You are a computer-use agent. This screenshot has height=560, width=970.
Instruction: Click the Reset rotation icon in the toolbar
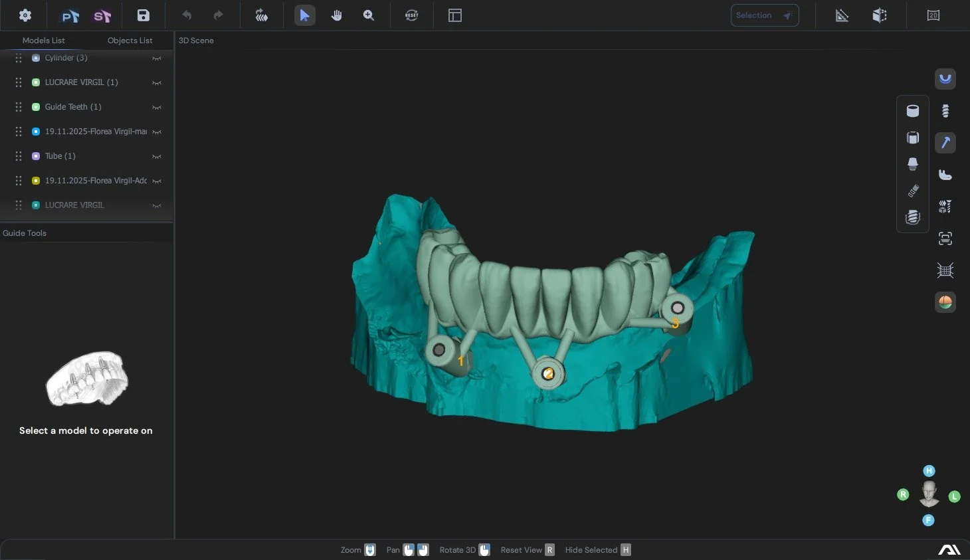411,15
